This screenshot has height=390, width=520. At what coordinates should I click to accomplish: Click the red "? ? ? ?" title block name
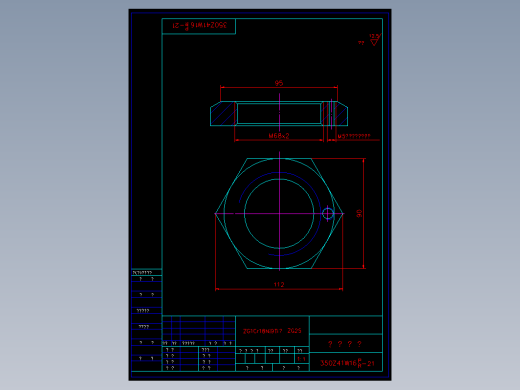pos(345,344)
